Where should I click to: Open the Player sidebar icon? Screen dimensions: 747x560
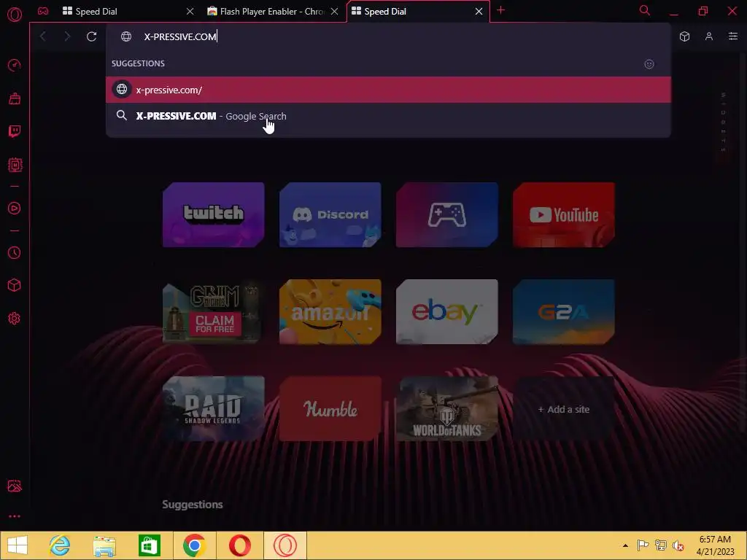click(15, 208)
